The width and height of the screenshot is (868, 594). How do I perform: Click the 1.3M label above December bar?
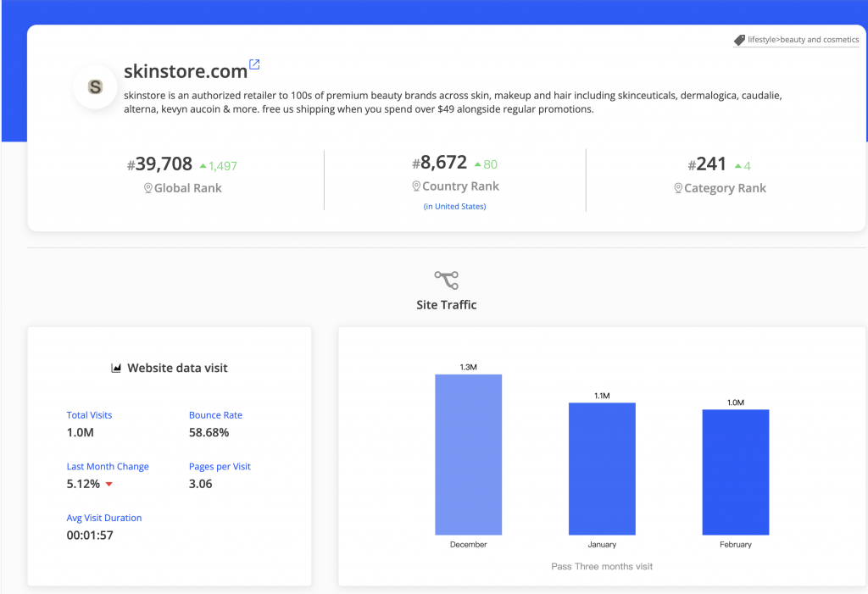click(x=468, y=367)
